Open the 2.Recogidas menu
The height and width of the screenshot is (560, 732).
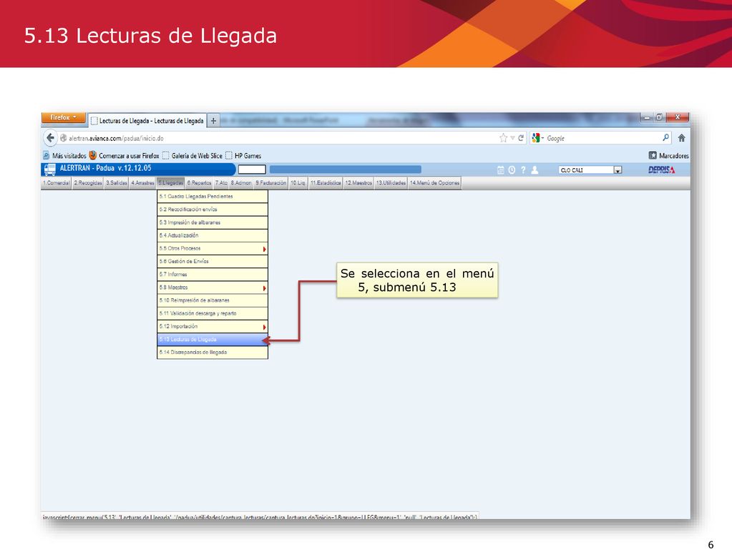click(88, 183)
